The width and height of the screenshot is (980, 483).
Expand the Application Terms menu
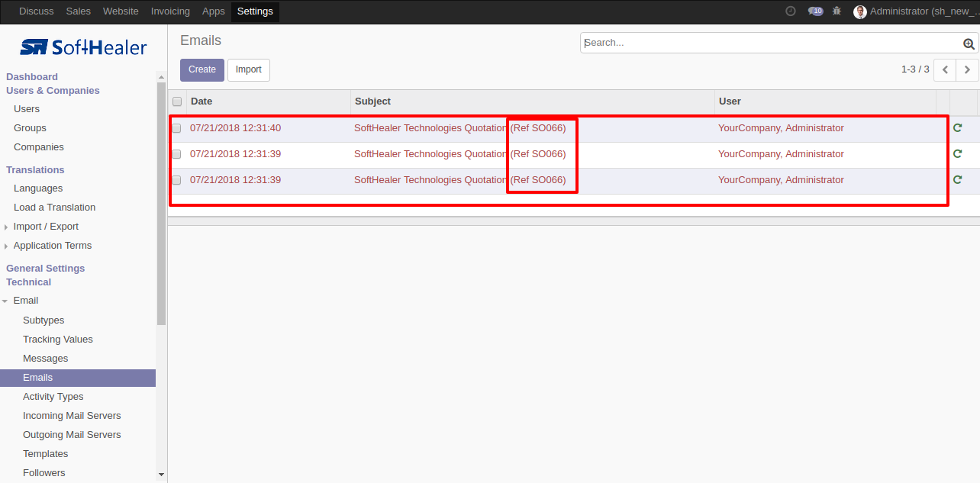52,246
